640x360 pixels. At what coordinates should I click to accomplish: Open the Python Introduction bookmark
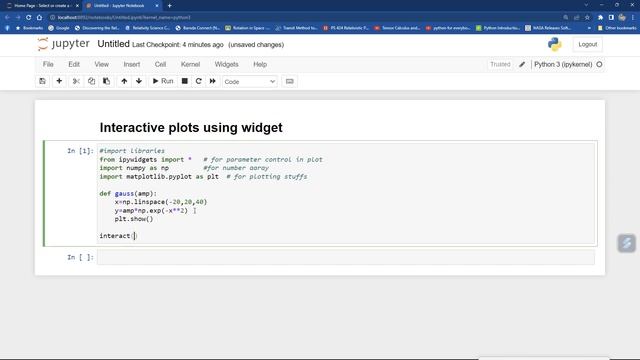[498, 28]
